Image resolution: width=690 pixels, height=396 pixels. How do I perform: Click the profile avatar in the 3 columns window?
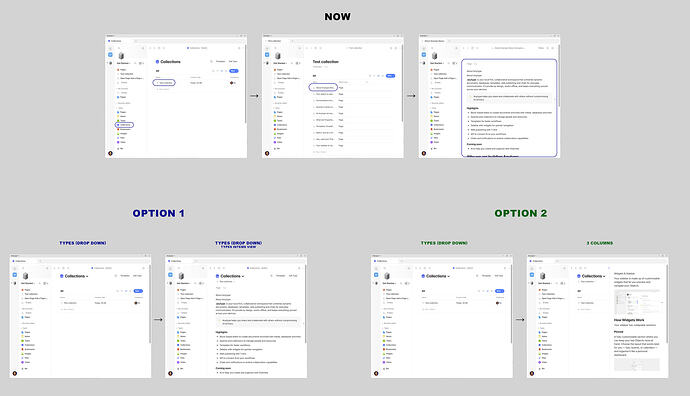(x=532, y=373)
